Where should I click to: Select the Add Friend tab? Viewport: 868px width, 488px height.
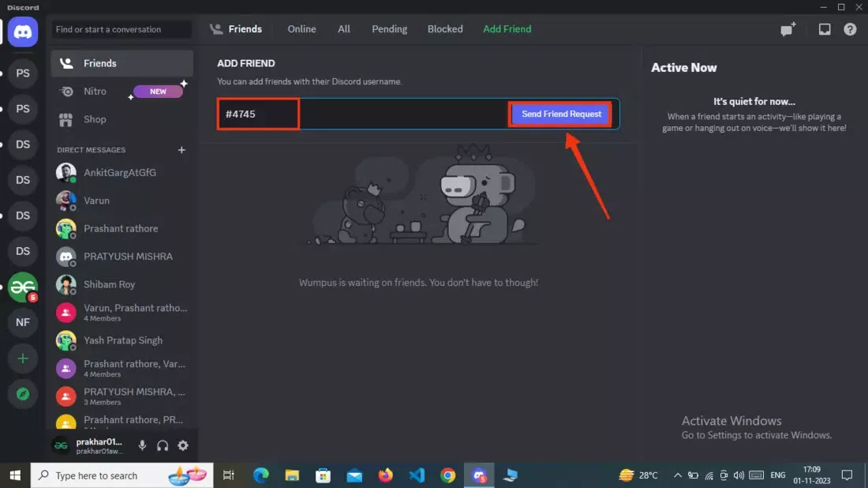[507, 29]
